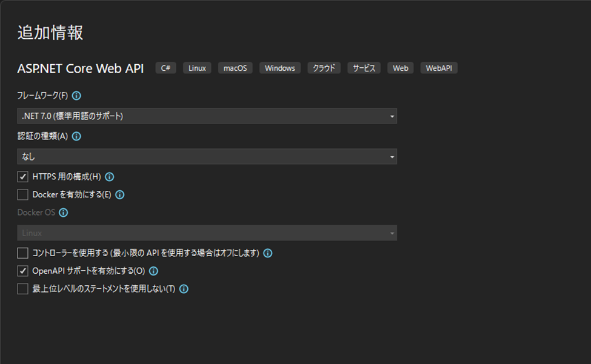Click the info icon next to フレームワーク(F)
Viewport: 591px width, 364px height.
[76, 96]
